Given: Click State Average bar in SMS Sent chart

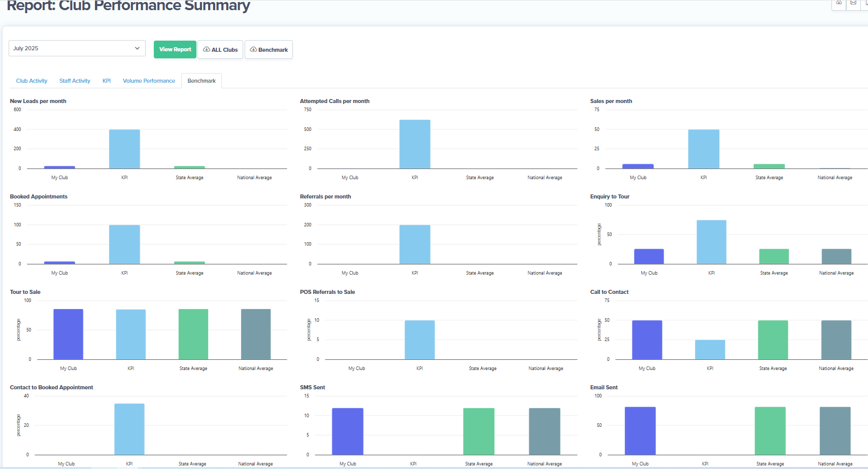Looking at the screenshot, I should 479,431.
